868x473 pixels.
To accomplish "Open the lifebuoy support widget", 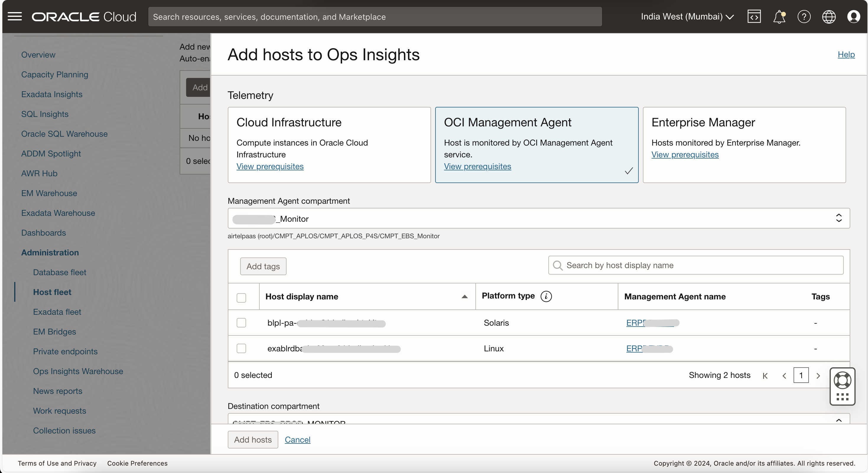I will [x=842, y=380].
